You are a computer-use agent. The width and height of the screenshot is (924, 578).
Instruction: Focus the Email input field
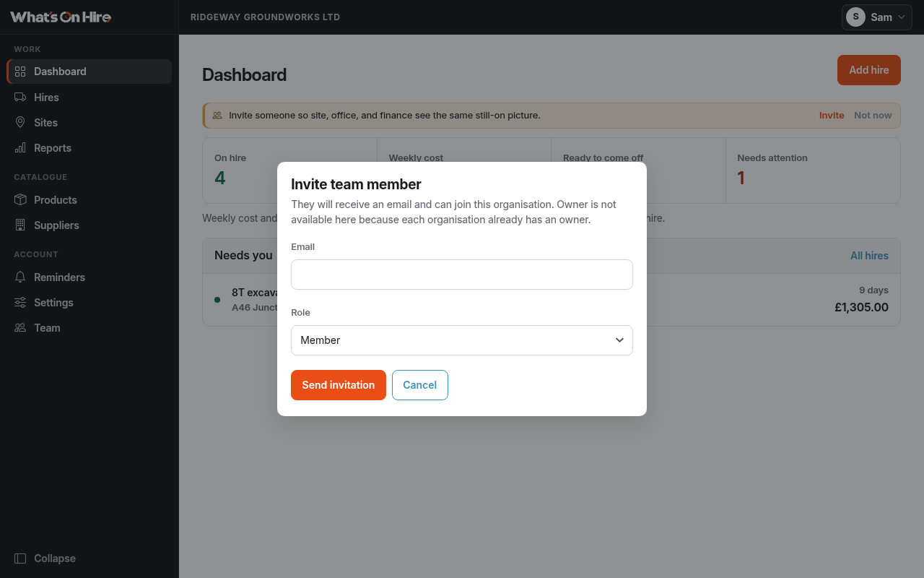[x=462, y=275]
